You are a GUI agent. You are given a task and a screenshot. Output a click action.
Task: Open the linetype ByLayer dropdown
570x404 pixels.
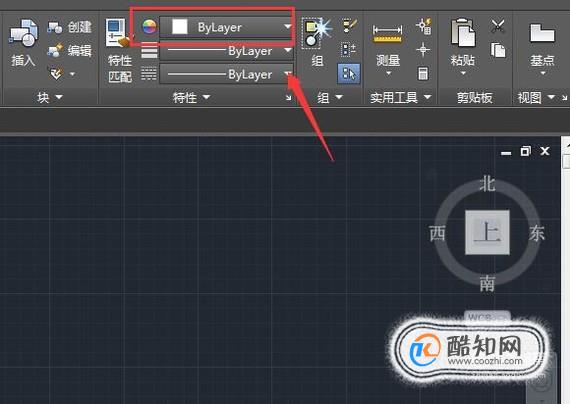pos(226,74)
